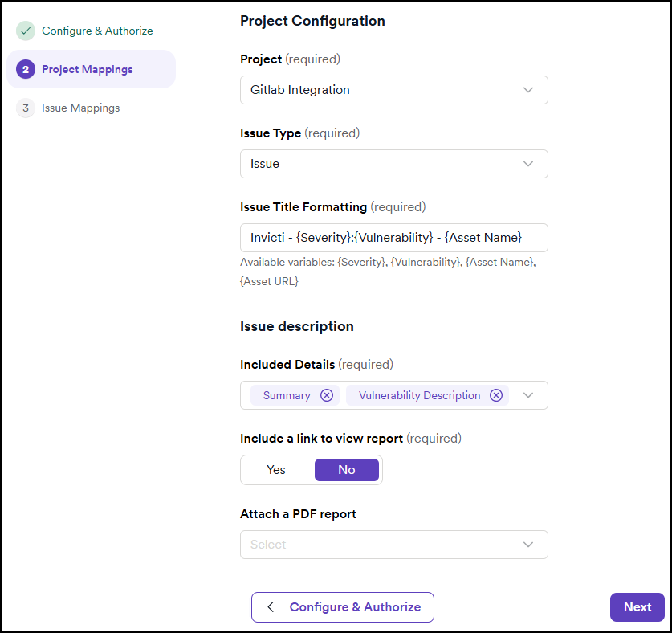Open the Attach a PDF report Select dropdown

click(393, 545)
